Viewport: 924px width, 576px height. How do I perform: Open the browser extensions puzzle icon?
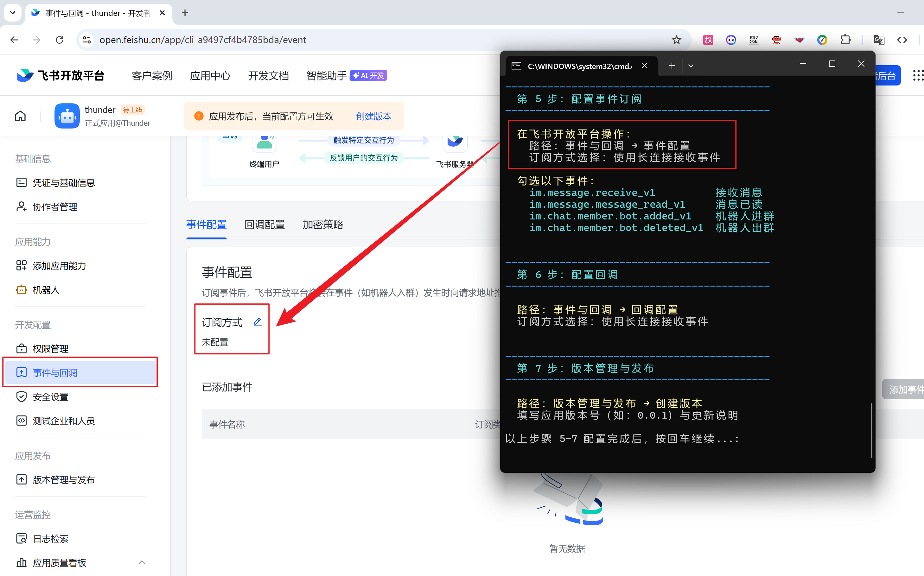(x=845, y=40)
